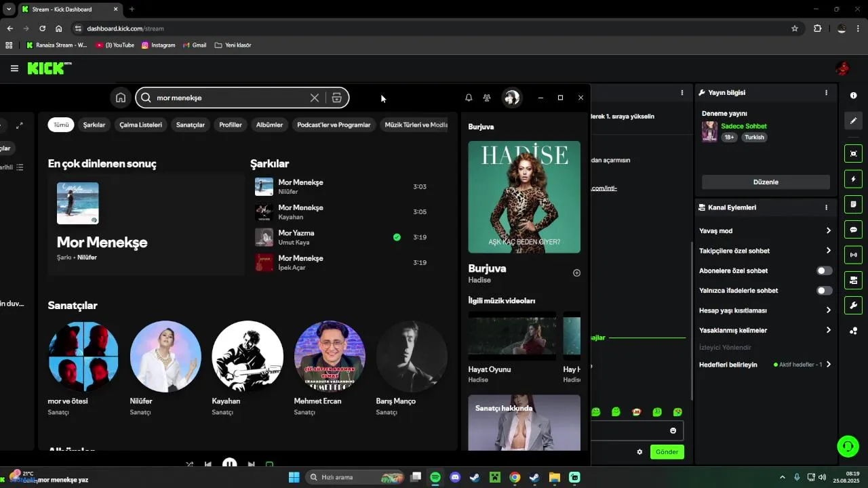Open the Windows Start menu
This screenshot has height=488, width=868.
coord(294,477)
